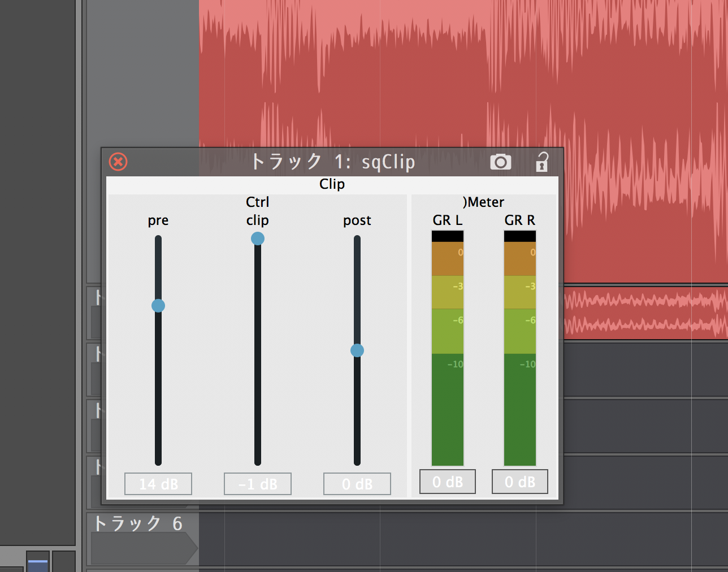Close the sqClip plugin window
This screenshot has height=572, width=728.
tap(118, 162)
